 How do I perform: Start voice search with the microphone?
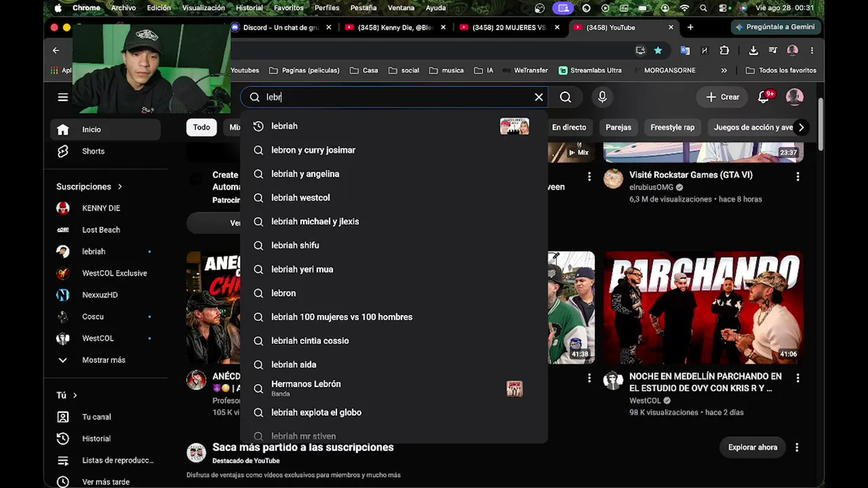[602, 97]
